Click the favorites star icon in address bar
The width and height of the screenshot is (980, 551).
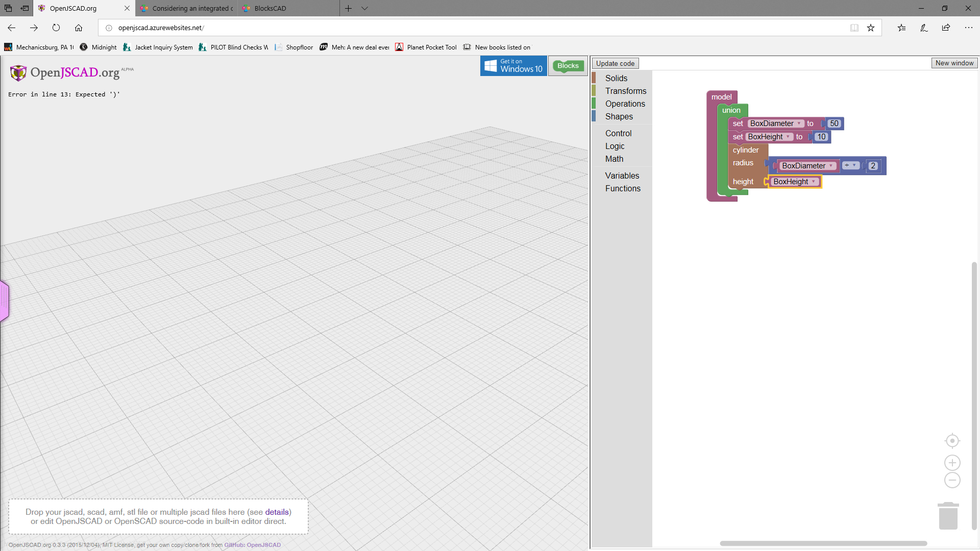coord(871,28)
